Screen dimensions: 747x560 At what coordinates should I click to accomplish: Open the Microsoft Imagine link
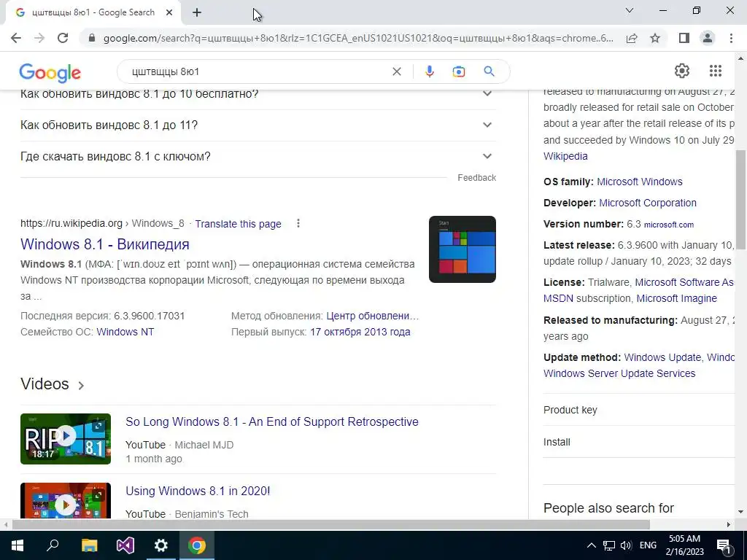tap(676, 298)
